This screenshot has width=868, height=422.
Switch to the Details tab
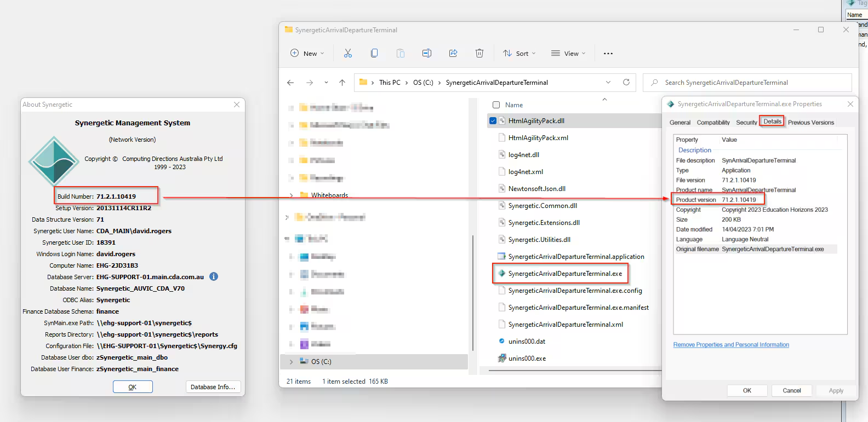[772, 122]
